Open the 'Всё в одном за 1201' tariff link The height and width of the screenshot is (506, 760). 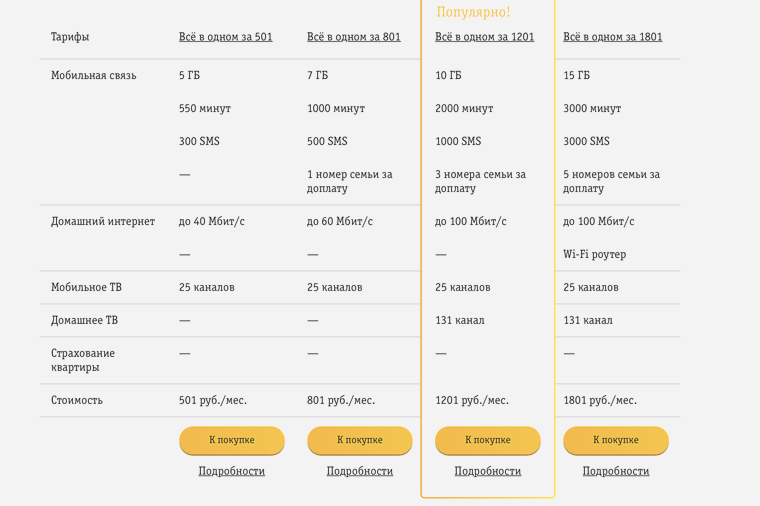tap(484, 37)
